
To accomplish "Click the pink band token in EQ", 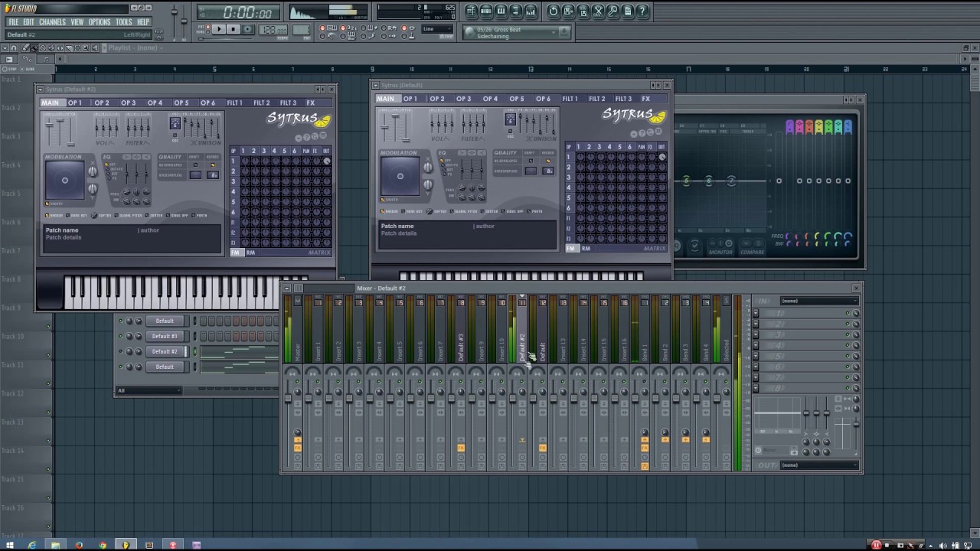I will (x=799, y=127).
